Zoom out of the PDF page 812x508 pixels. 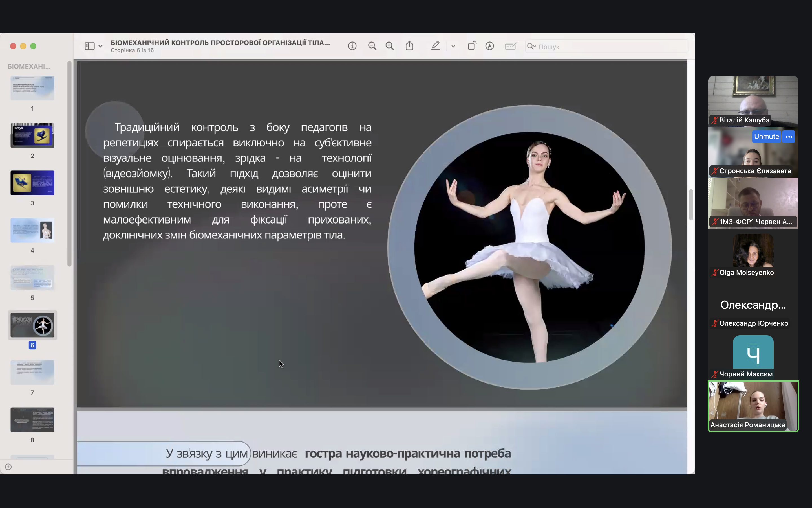coord(372,46)
